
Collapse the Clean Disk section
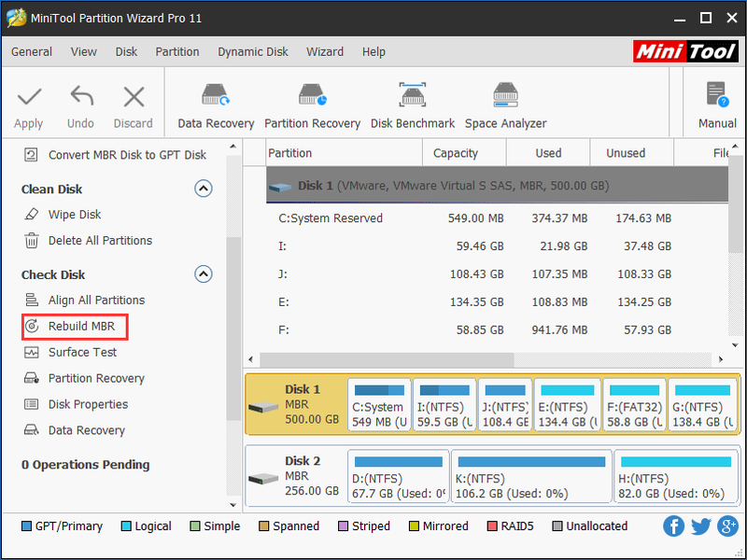204,189
